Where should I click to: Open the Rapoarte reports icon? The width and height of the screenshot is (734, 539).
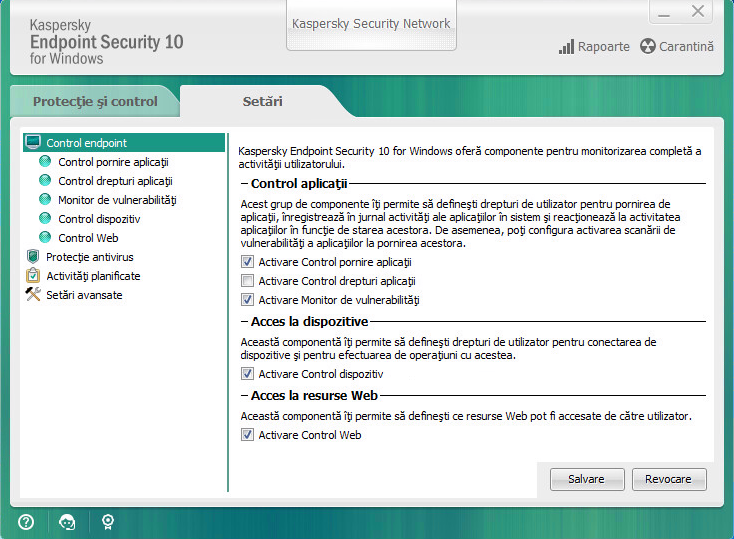(x=567, y=47)
